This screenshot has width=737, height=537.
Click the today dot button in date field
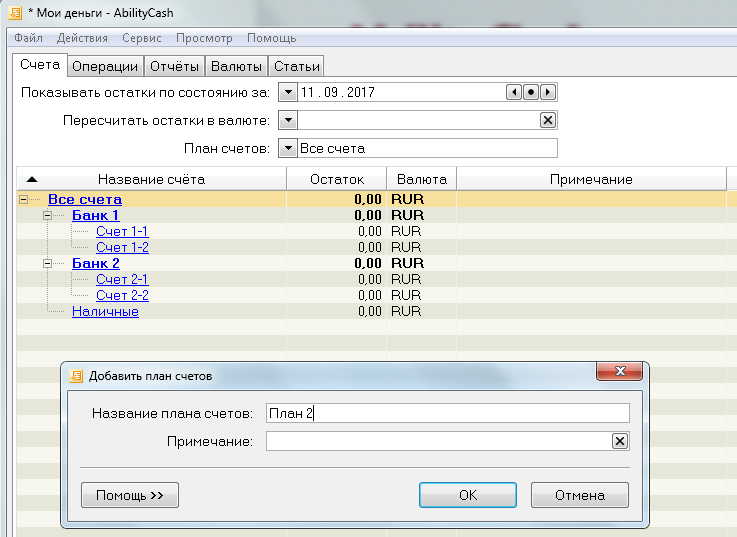pyautogui.click(x=531, y=92)
